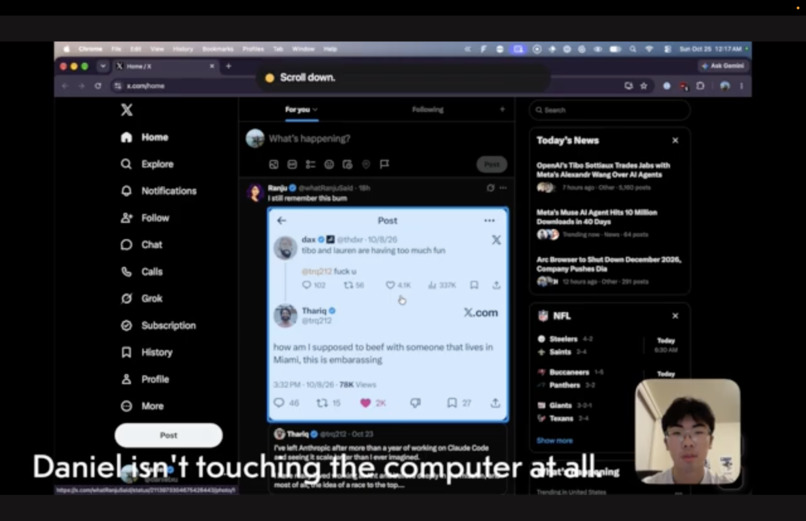
Task: Click back arrow in the Post screenshot image
Action: coord(281,220)
